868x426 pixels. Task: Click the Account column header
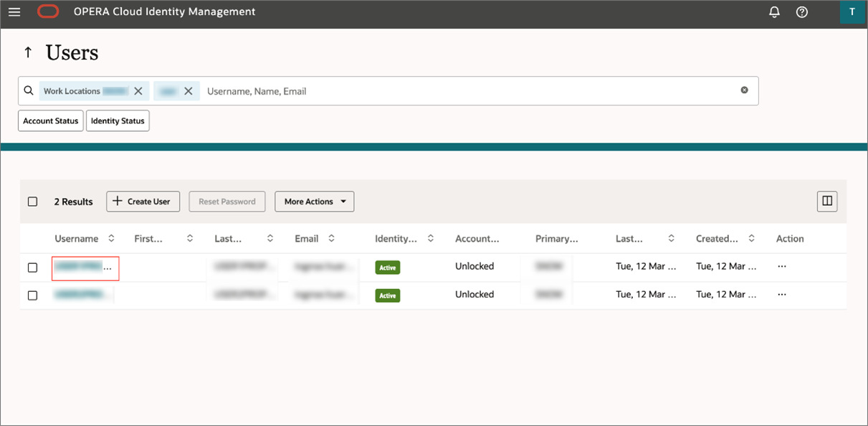point(477,239)
